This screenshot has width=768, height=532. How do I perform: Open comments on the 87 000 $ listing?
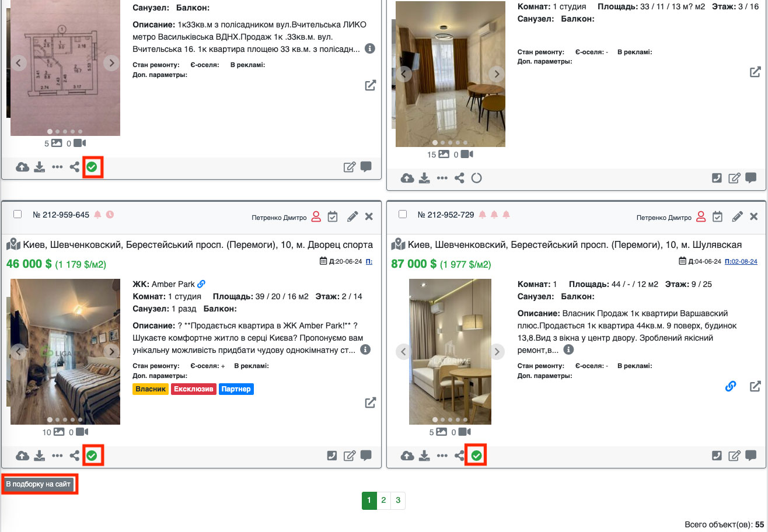[x=751, y=456]
